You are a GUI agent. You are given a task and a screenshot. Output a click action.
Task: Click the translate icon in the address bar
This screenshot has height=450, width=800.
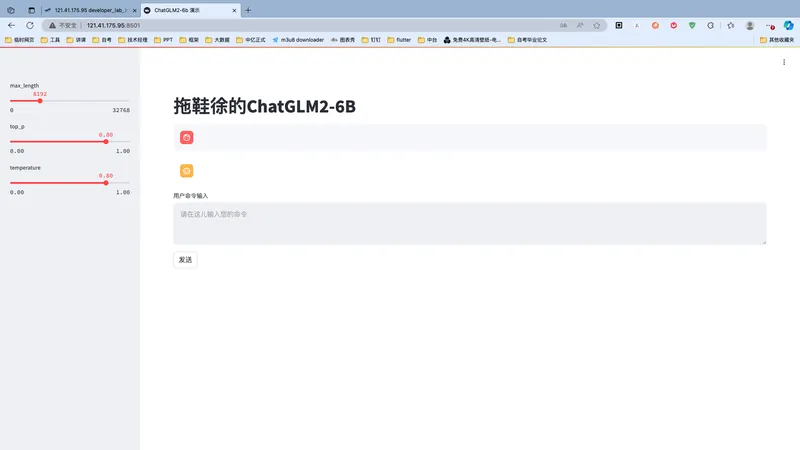(x=563, y=25)
